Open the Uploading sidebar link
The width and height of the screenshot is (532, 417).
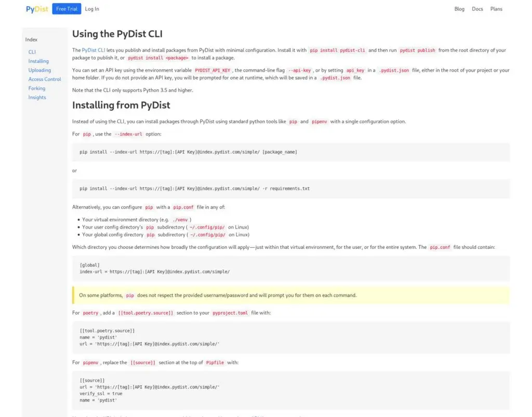(39, 70)
